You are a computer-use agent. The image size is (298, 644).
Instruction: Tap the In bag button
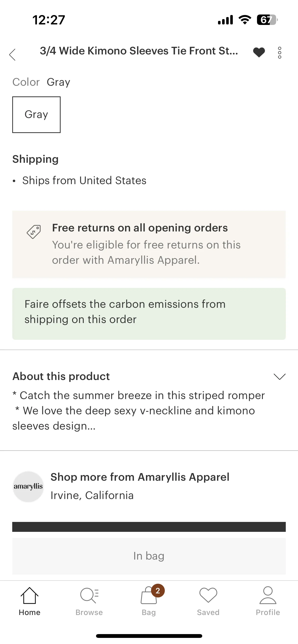(x=149, y=556)
